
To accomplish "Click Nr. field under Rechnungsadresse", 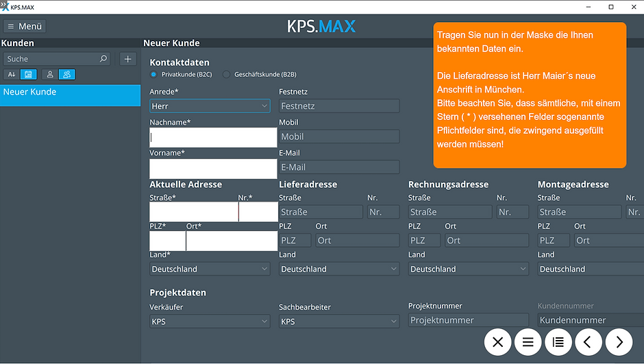I will coord(512,212).
